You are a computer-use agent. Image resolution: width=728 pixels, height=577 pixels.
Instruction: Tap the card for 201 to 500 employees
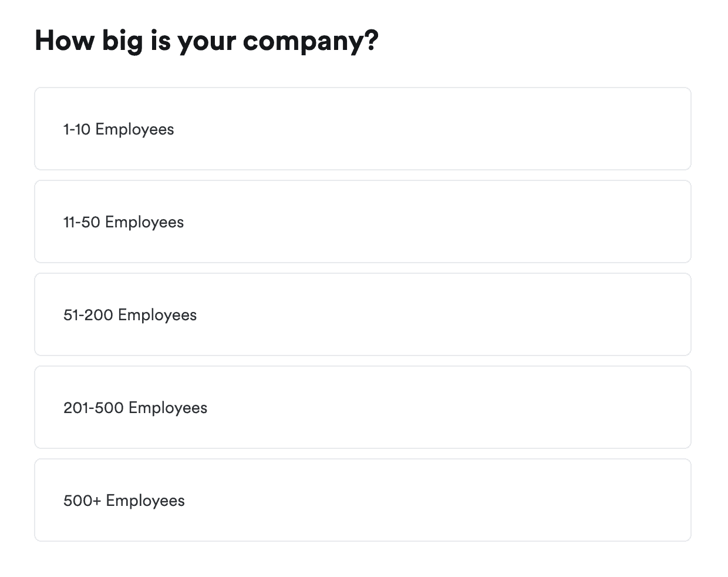pos(362,408)
